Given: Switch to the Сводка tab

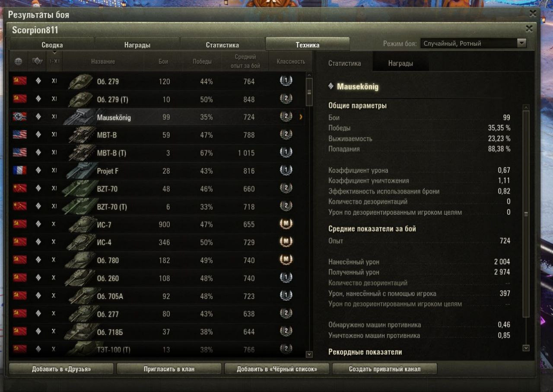Looking at the screenshot, I should click(x=52, y=45).
